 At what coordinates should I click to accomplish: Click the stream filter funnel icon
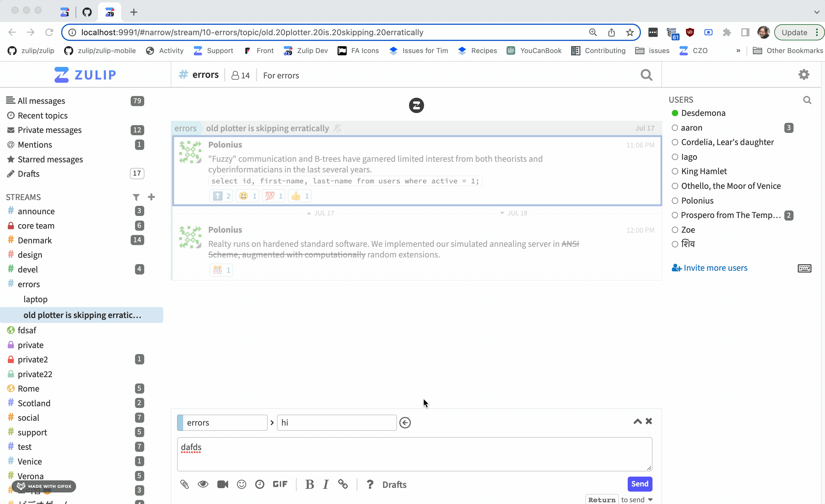tap(136, 197)
